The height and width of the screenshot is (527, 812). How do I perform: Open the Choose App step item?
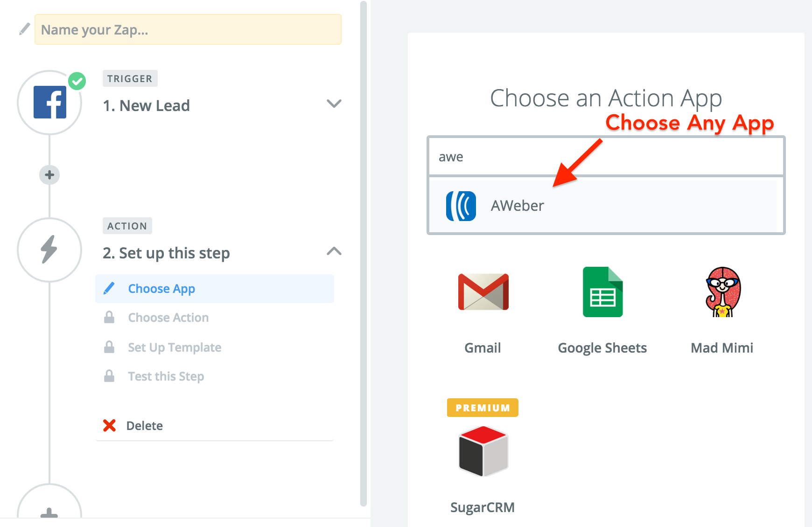click(x=215, y=289)
